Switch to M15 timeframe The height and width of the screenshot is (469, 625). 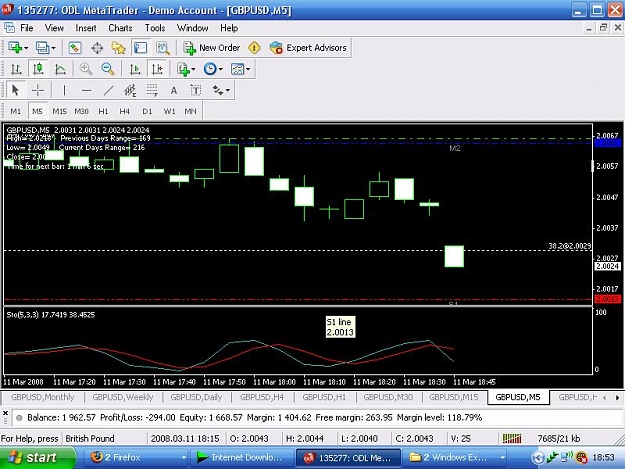(x=59, y=111)
